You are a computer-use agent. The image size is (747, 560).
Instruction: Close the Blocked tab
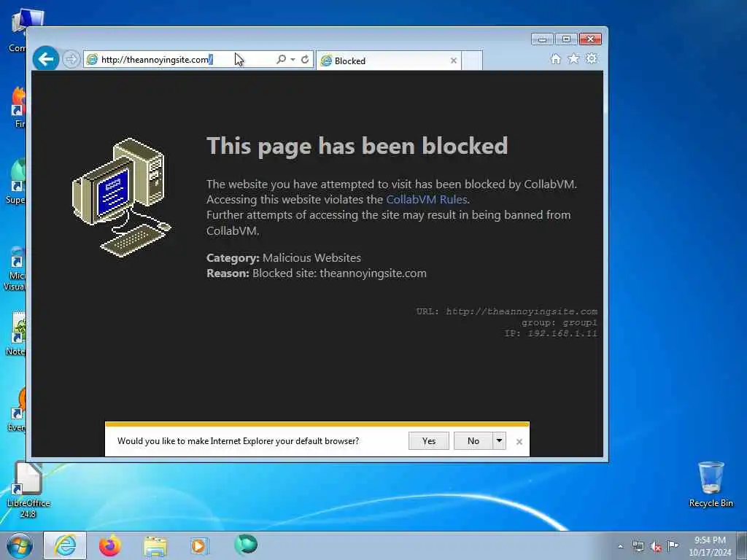454,61
